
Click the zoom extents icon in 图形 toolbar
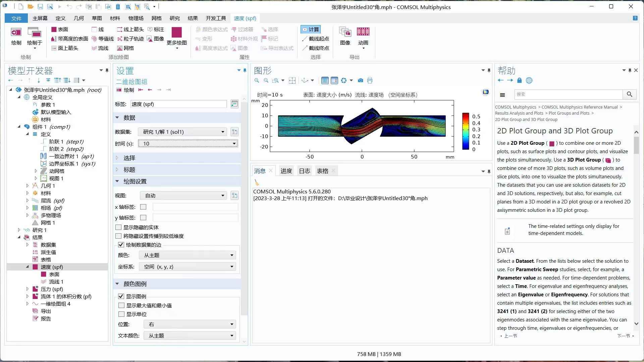(x=292, y=80)
